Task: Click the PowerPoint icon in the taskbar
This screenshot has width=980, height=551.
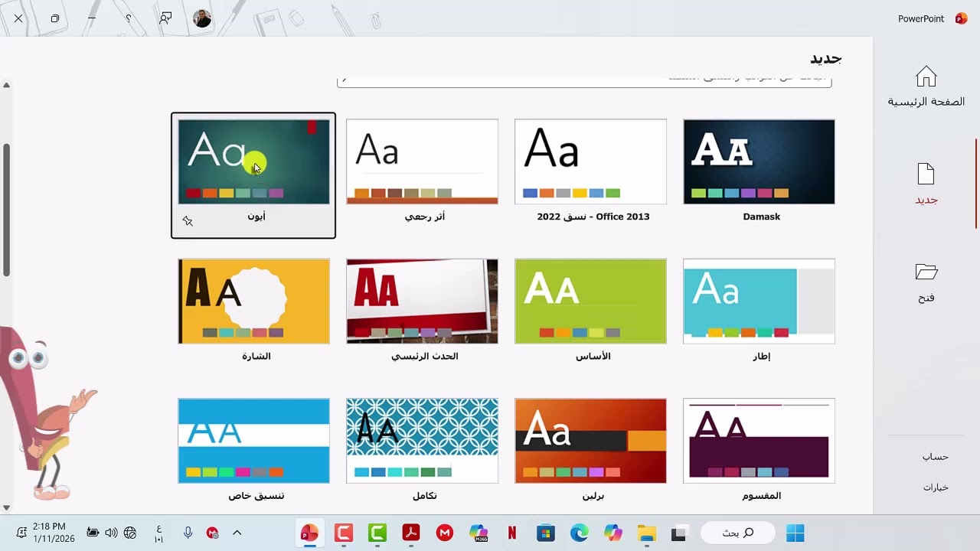Action: pyautogui.click(x=309, y=533)
